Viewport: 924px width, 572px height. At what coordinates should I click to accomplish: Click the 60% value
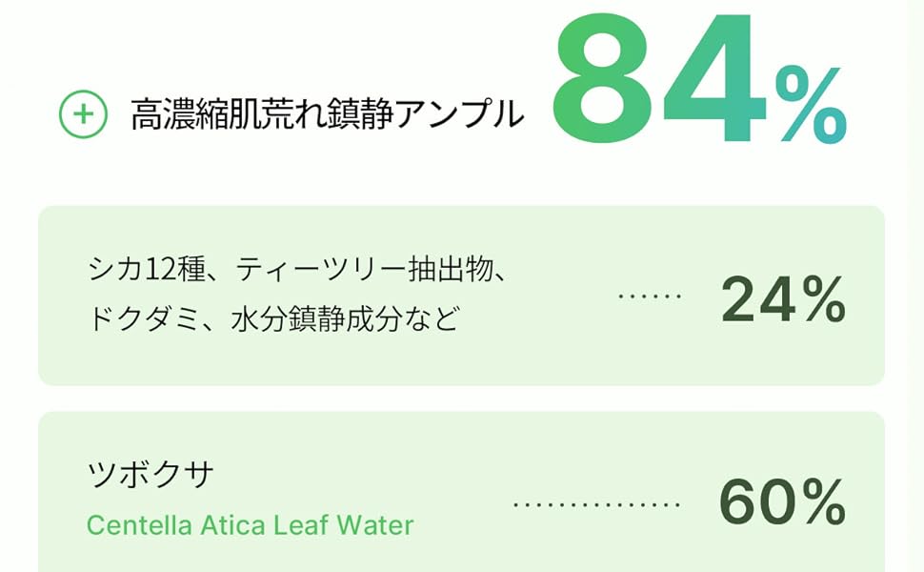coord(781,503)
